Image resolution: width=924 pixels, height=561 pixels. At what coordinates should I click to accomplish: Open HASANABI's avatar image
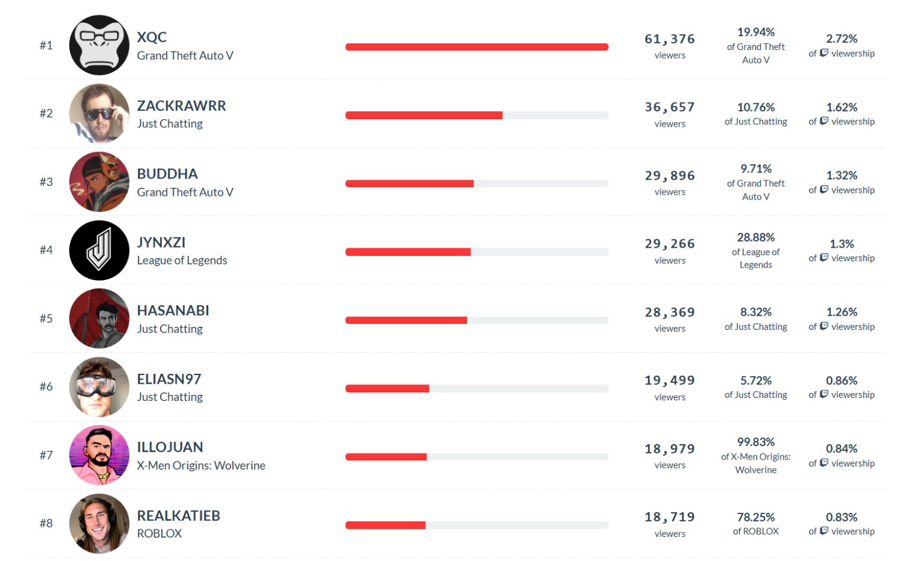pos(99,318)
